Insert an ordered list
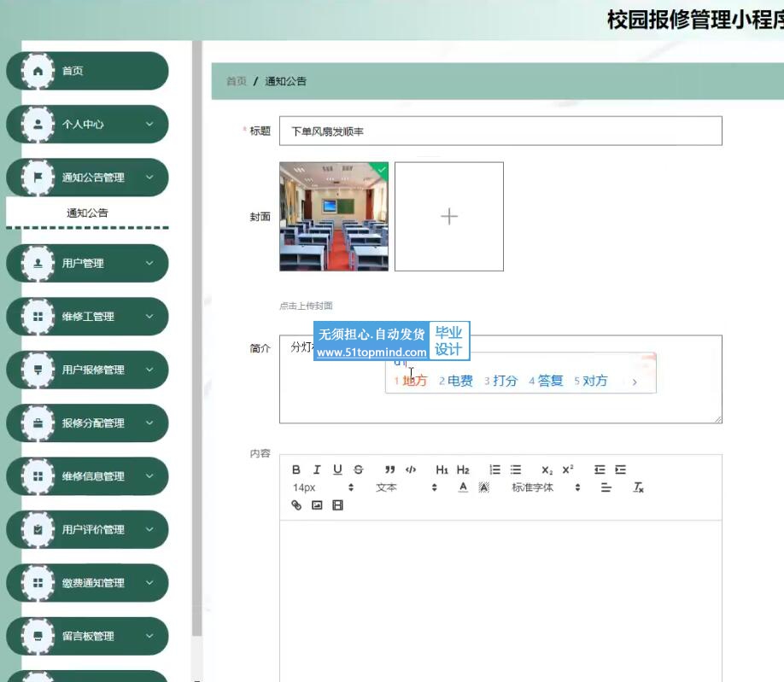The height and width of the screenshot is (682, 784). [x=494, y=469]
